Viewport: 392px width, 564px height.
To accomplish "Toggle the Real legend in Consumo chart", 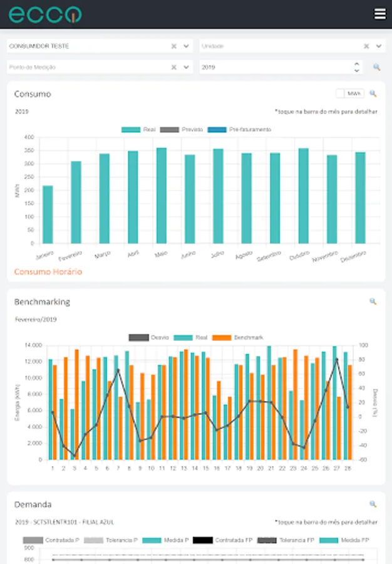I will 138,130.
